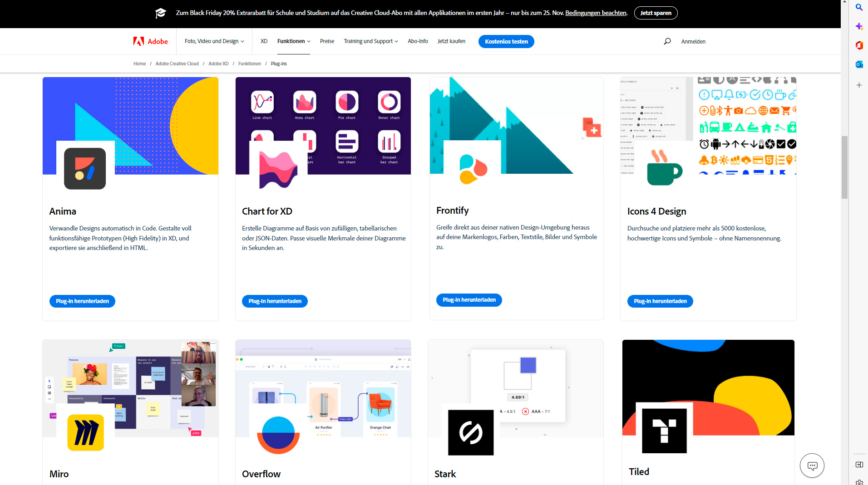The width and height of the screenshot is (868, 485).
Task: Click the Overflow plug-in logo icon
Action: pos(278,435)
